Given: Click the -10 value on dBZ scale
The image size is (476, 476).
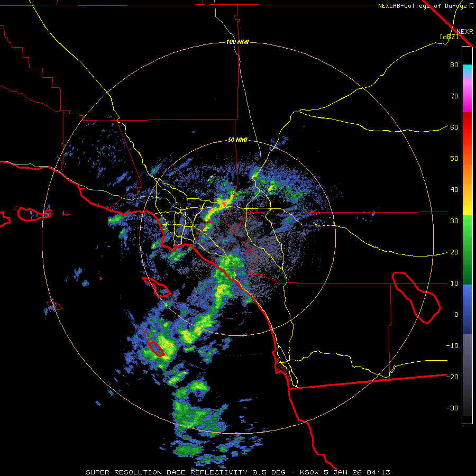Looking at the screenshot, I should click(x=452, y=346).
